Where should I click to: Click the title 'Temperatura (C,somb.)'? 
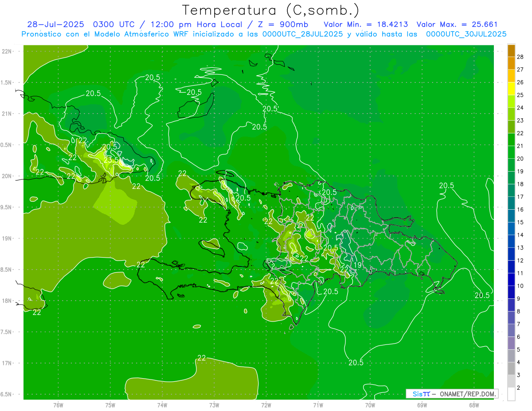pos(271,10)
